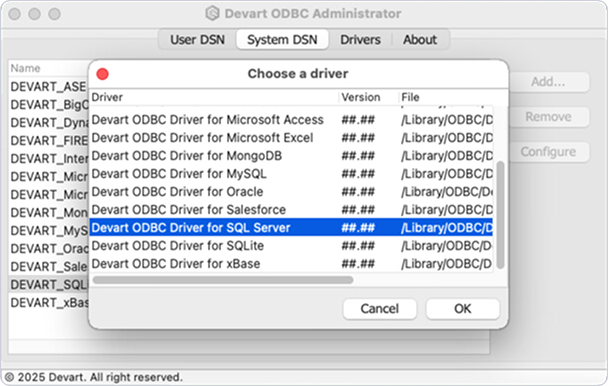Select Devart ODBC Driver for MySQL

coord(291,174)
